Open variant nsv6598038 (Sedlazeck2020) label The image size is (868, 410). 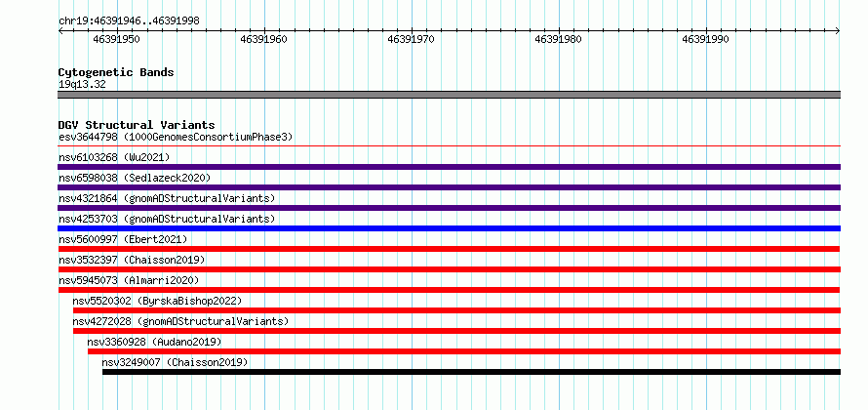pyautogui.click(x=135, y=178)
